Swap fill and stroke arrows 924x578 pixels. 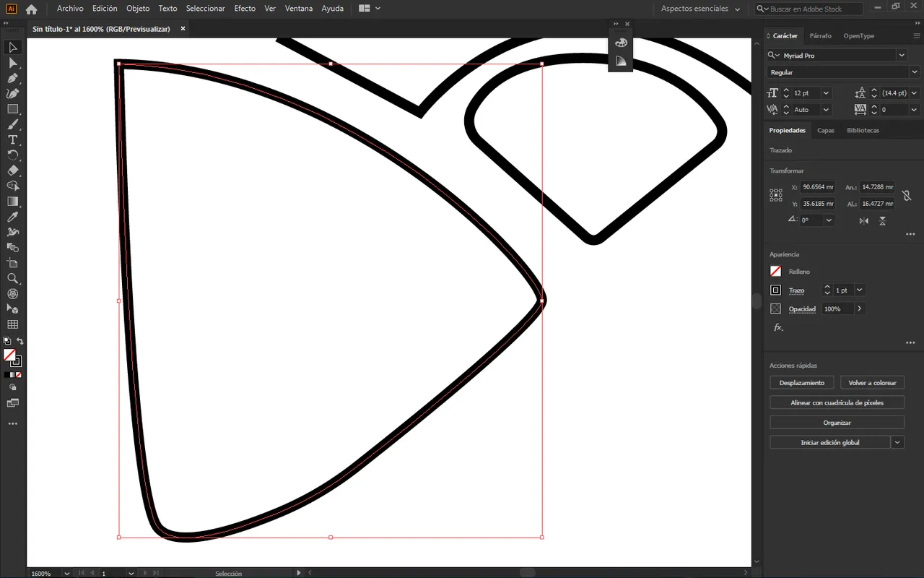click(x=20, y=341)
